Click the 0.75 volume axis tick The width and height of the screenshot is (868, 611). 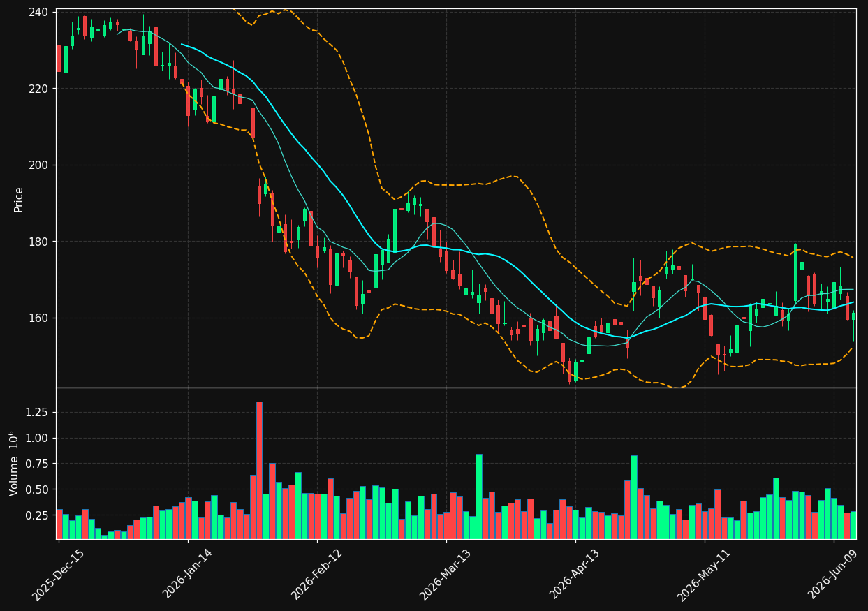[37, 464]
